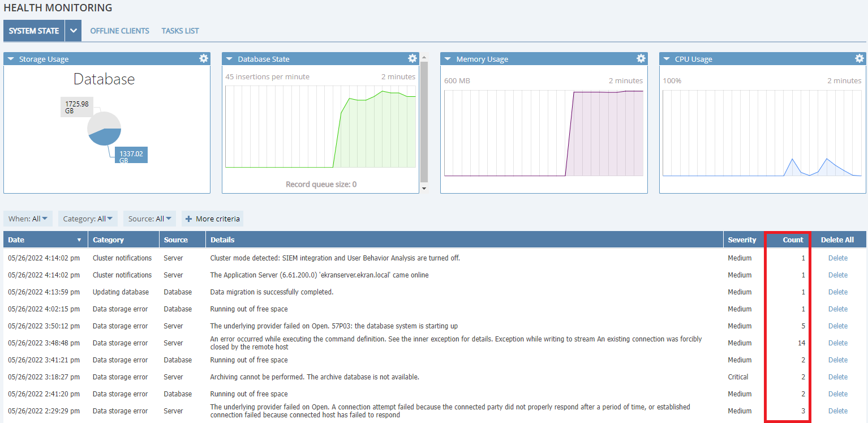
Task: Open CPU Usage widget gear settings
Action: pos(859,58)
